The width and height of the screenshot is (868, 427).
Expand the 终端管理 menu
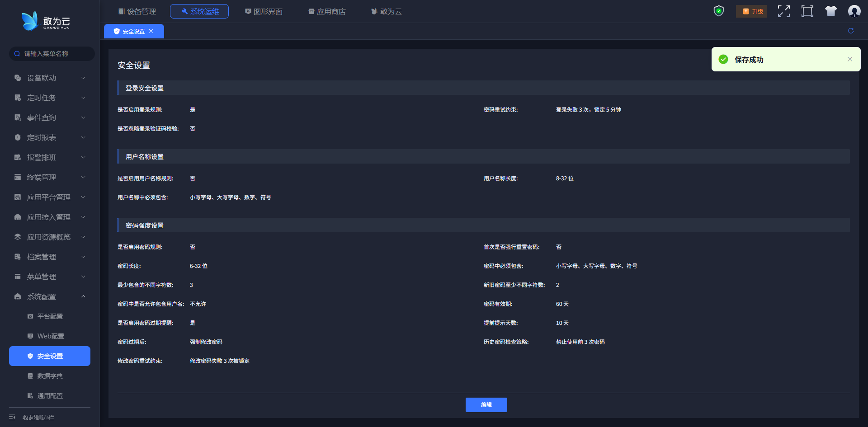tap(50, 178)
